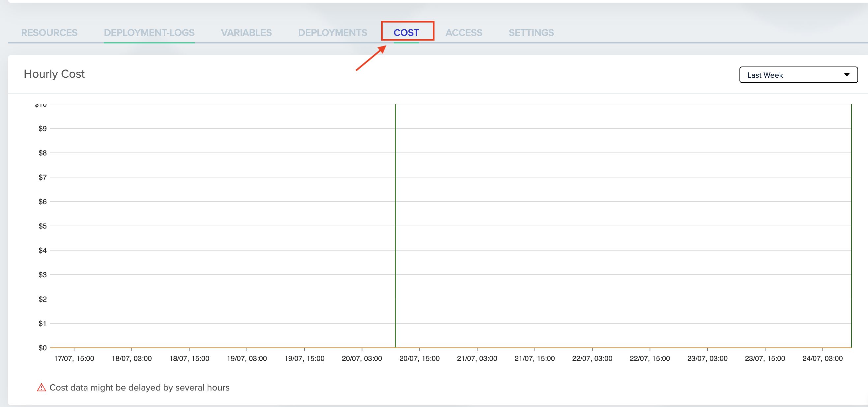
Task: Click the dropdown arrow beside Last Week
Action: pos(847,75)
